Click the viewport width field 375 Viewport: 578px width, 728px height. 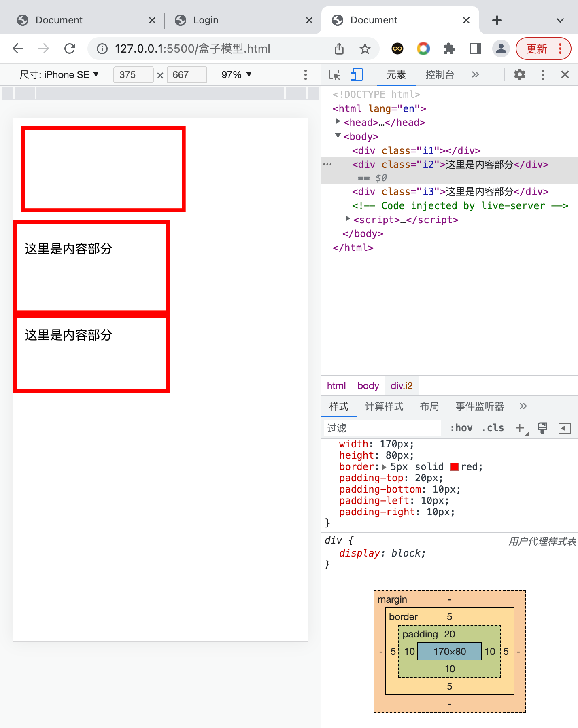click(x=134, y=75)
